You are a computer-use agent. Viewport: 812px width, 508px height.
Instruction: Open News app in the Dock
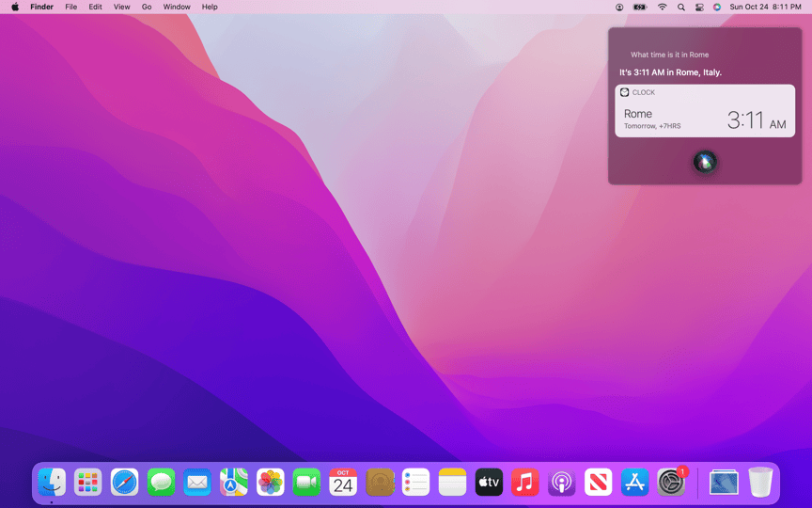click(598, 482)
